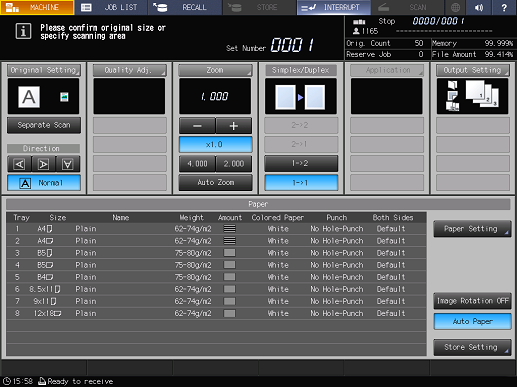The width and height of the screenshot is (517, 387).
Task: Open the Paper Setting dialog
Action: click(x=472, y=229)
